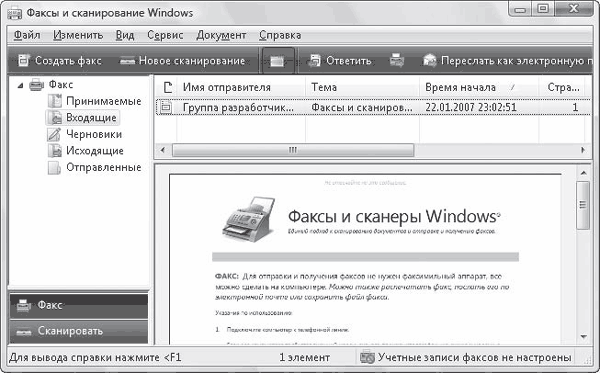
Task: Open the Документ menu
Action: [221, 35]
